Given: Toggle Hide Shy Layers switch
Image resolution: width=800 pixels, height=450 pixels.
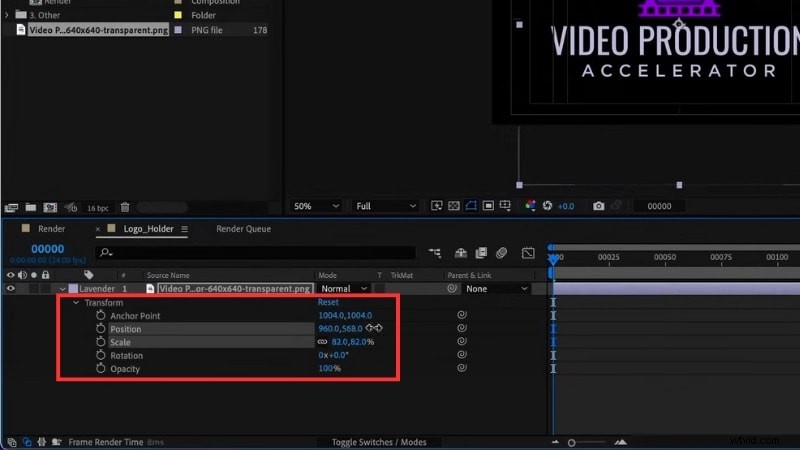Looking at the screenshot, I should (x=461, y=253).
